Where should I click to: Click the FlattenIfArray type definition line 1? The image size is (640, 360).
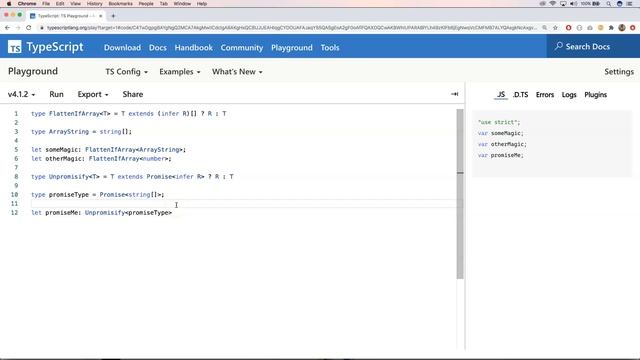[129, 113]
